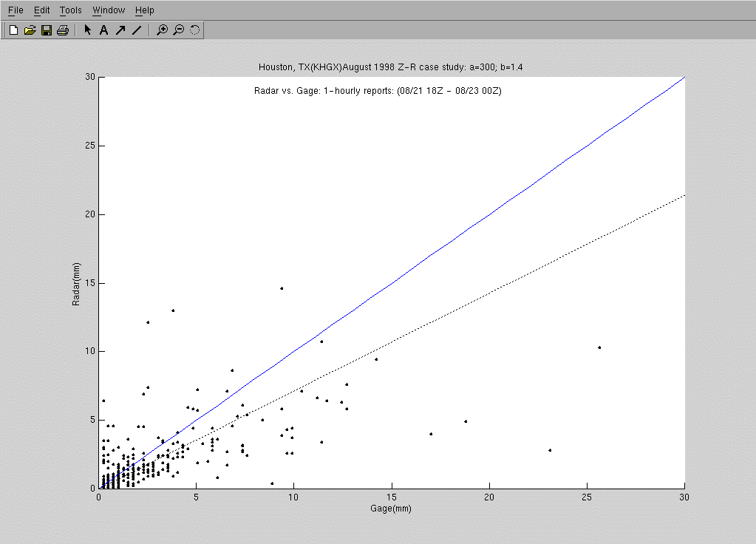This screenshot has height=544, width=756.
Task: Choose the Add Arrow tool
Action: pos(120,30)
